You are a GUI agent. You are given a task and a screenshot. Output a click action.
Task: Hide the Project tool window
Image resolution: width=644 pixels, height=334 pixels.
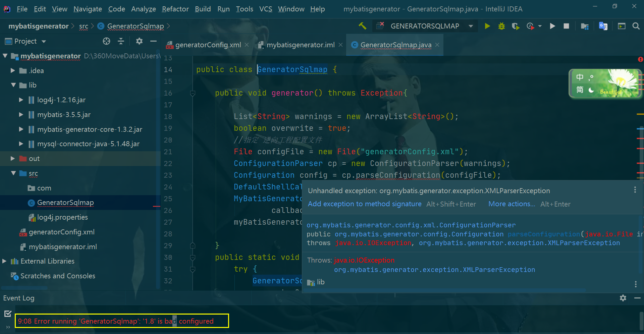pyautogui.click(x=154, y=41)
